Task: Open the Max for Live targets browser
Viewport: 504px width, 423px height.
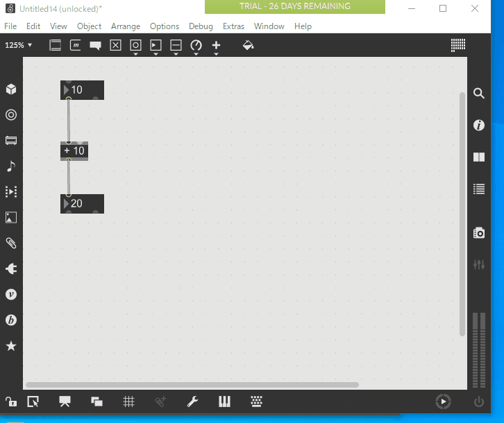Action: 11,114
